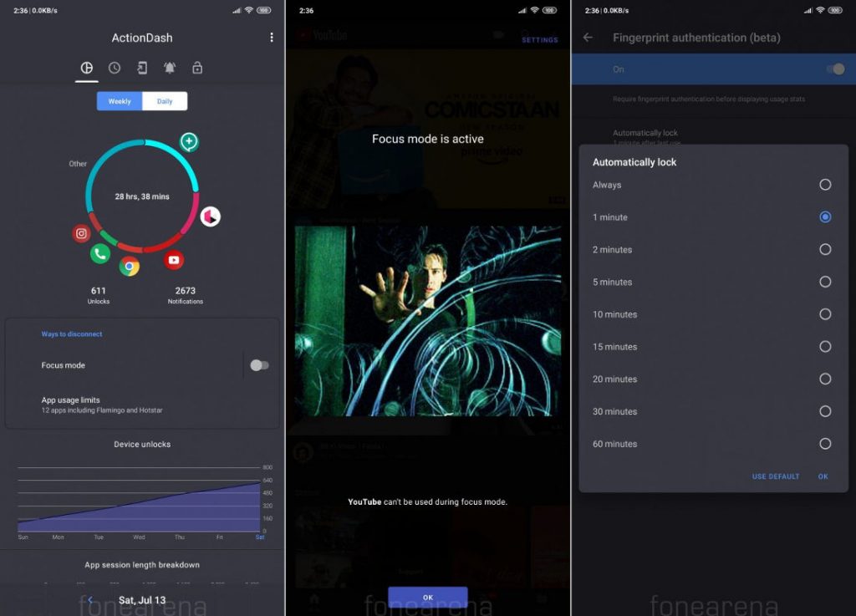Go to previous date with left chevron

click(90, 599)
